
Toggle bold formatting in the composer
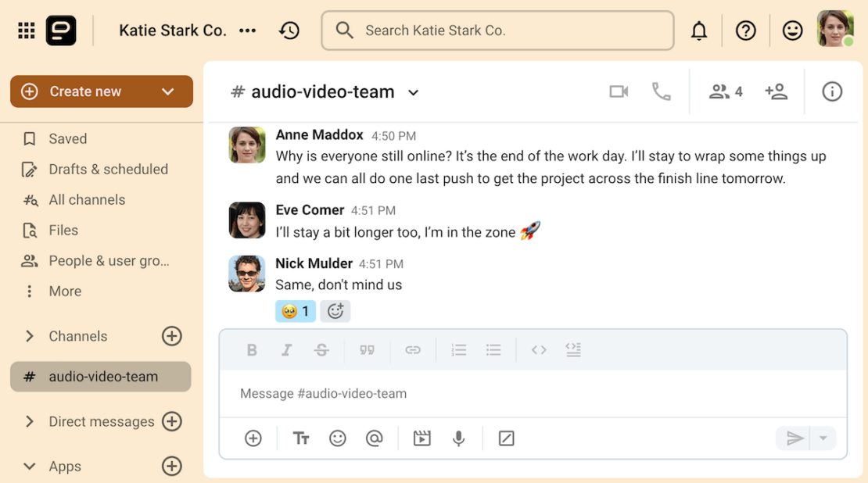(251, 349)
